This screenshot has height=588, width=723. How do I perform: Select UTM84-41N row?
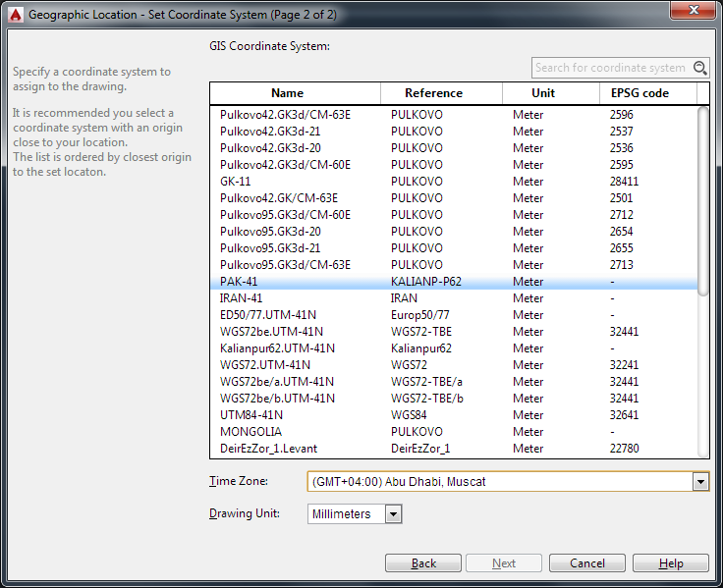coord(454,415)
